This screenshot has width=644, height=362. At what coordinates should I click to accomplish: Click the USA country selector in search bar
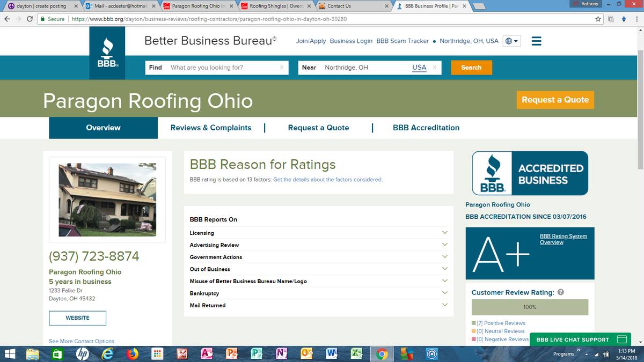coord(419,68)
